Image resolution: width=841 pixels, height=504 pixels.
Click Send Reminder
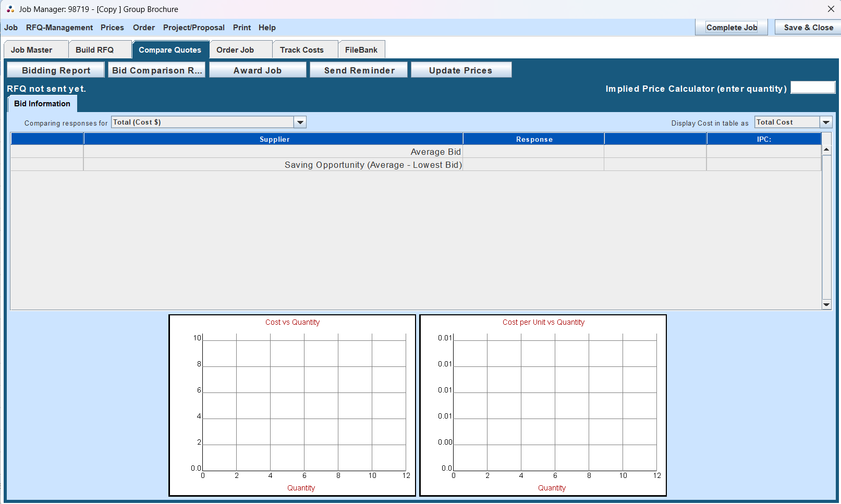pos(358,70)
